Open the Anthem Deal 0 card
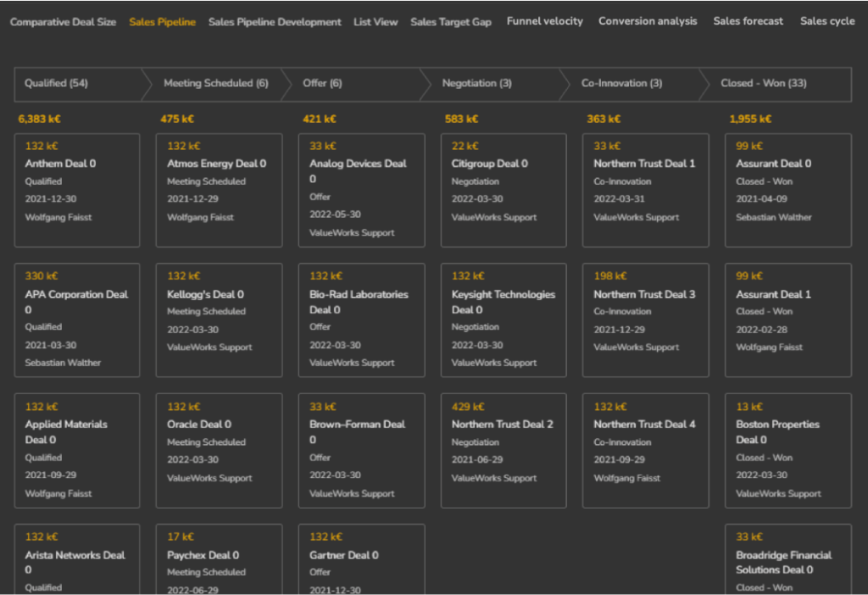The image size is (868, 595). pyautogui.click(x=77, y=190)
